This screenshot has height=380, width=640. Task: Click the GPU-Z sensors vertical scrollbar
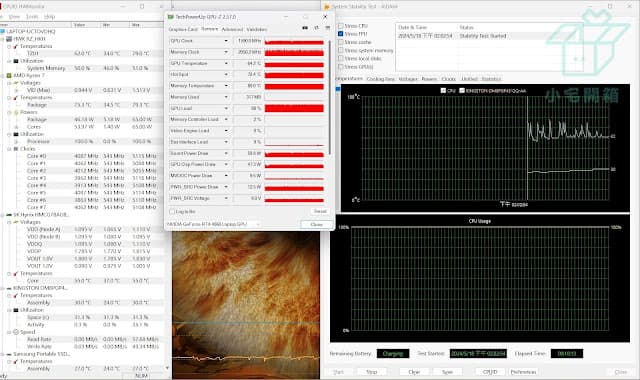[329, 98]
